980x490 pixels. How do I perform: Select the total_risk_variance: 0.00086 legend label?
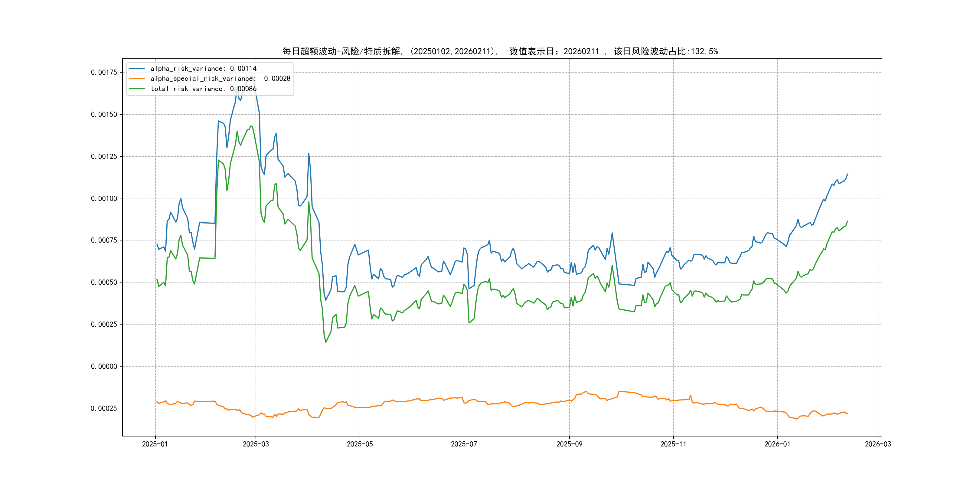(204, 89)
